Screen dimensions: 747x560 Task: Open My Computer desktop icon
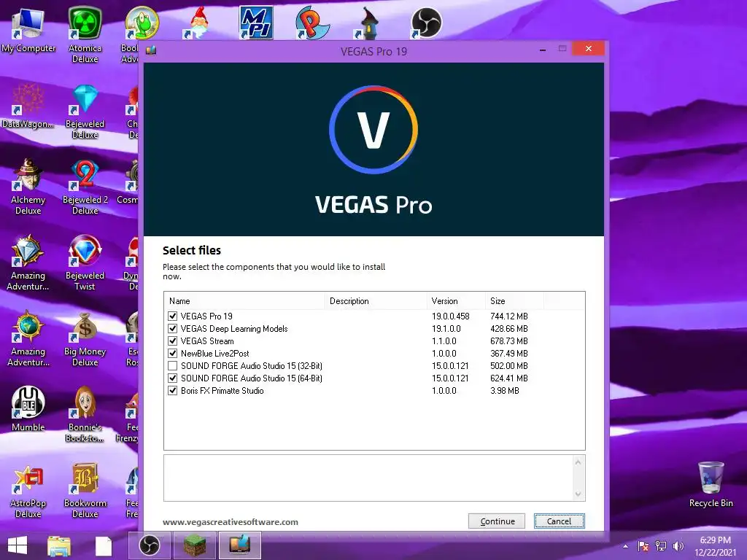coord(28,29)
